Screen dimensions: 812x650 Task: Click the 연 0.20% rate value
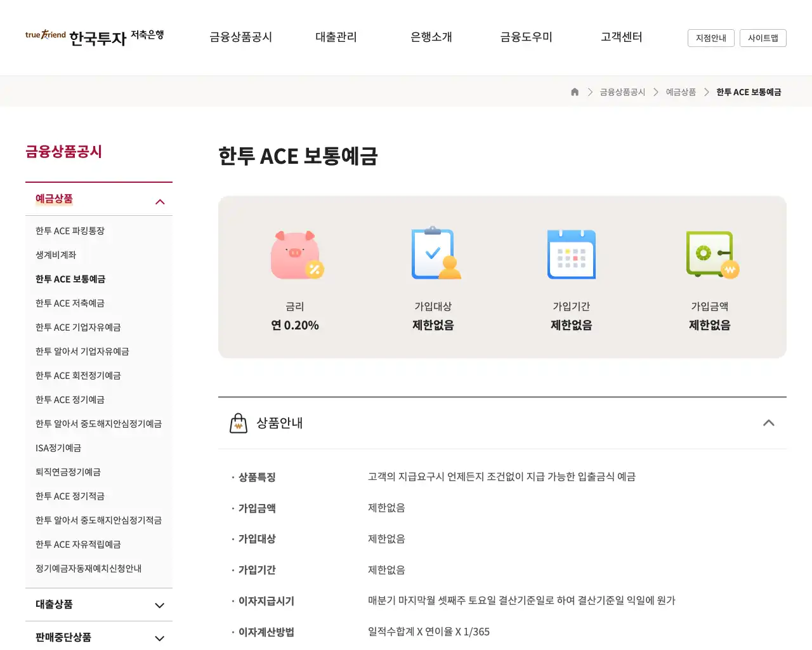coord(295,326)
